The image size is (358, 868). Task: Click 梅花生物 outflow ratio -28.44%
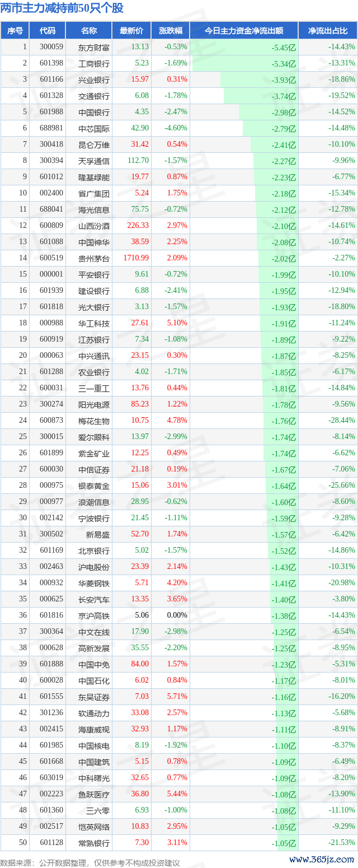[341, 421]
